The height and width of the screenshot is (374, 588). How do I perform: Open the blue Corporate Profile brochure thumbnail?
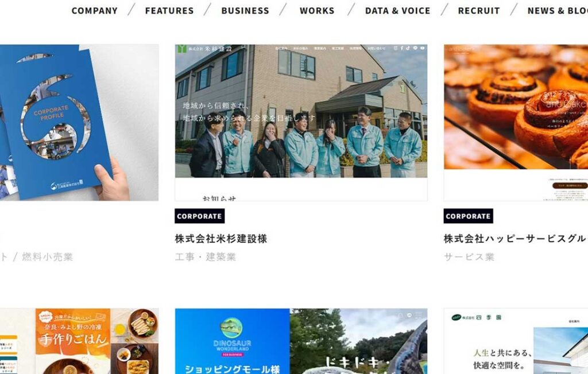click(x=79, y=123)
